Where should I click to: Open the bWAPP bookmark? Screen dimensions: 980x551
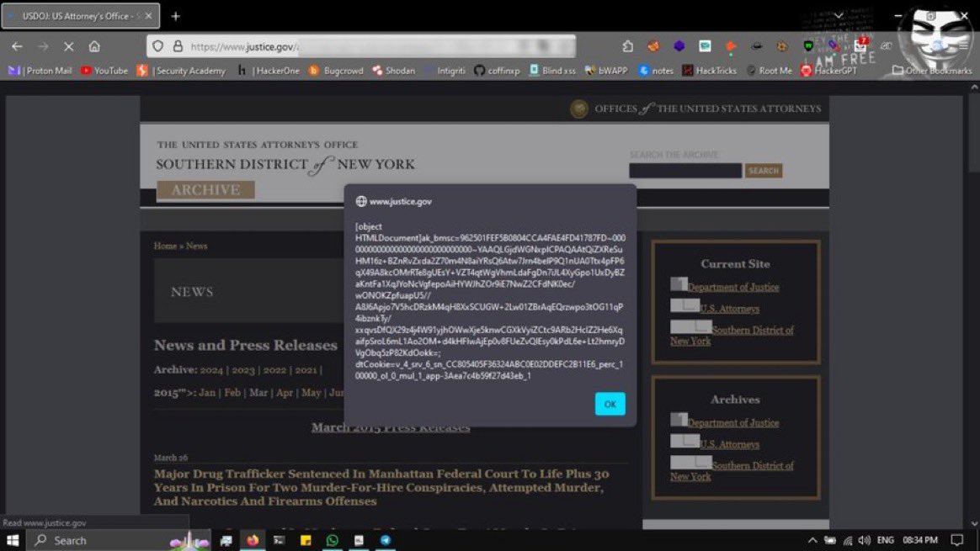tap(606, 71)
